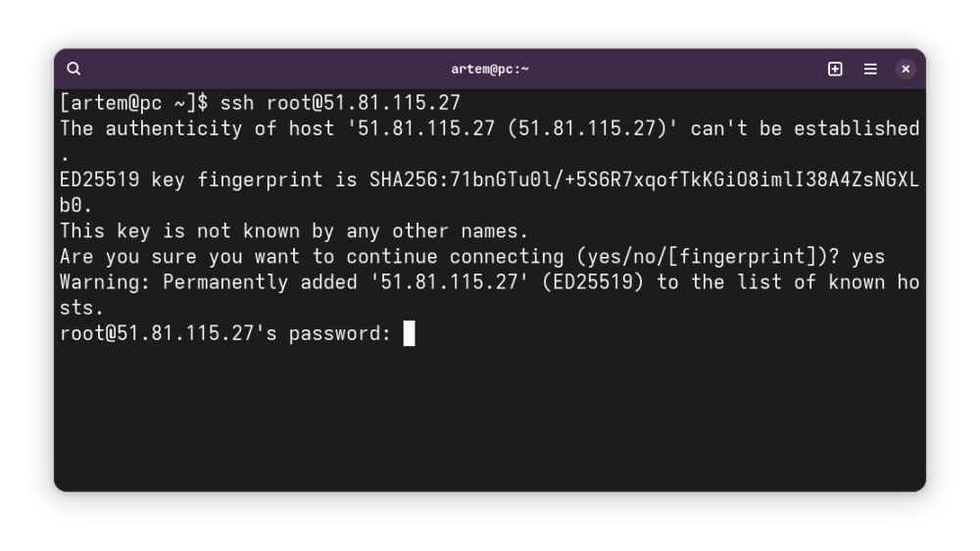Click the 'ssh root@51.81.115.27' command text
The width and height of the screenshot is (980, 551).
340,103
